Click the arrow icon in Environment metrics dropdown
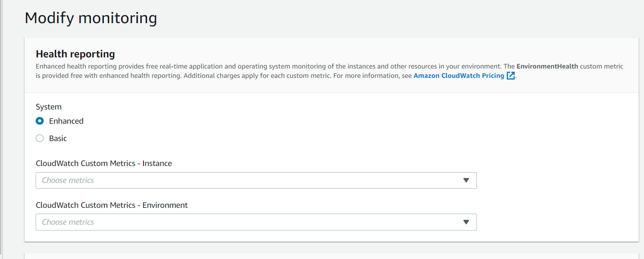Image resolution: width=644 pixels, height=259 pixels. pos(466,222)
